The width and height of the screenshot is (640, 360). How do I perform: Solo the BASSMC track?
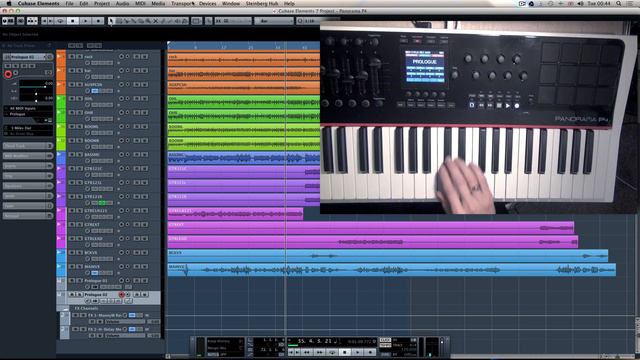pyautogui.click(x=80, y=155)
